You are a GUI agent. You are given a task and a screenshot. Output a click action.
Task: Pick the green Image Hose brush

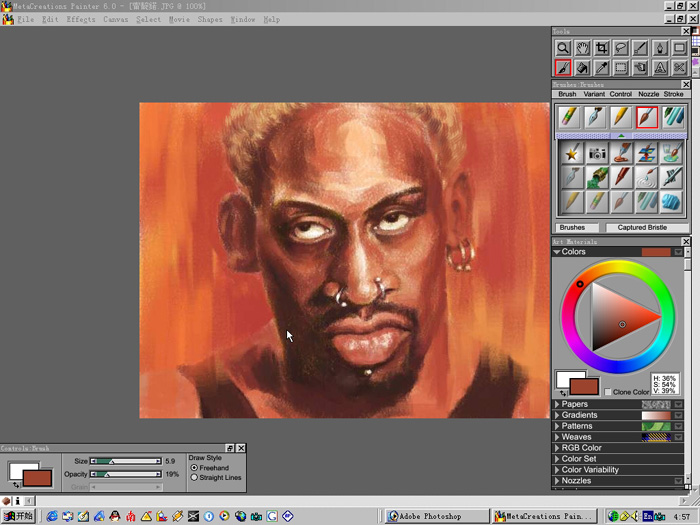(x=597, y=177)
